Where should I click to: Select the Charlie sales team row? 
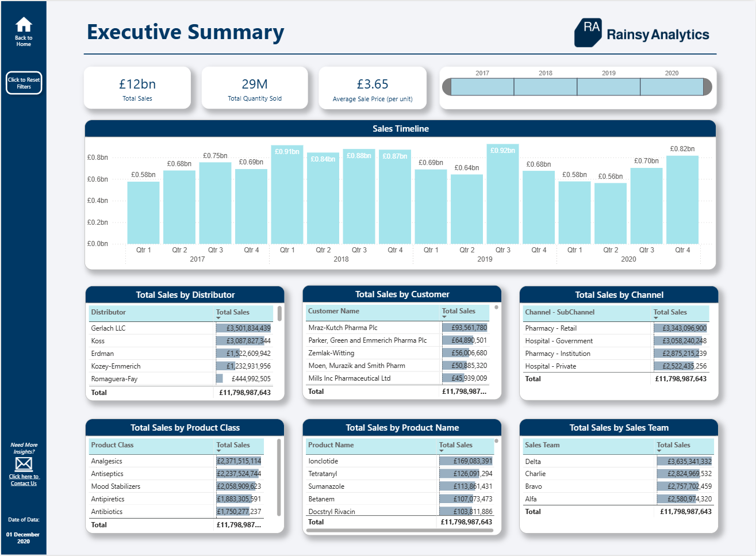click(618, 474)
